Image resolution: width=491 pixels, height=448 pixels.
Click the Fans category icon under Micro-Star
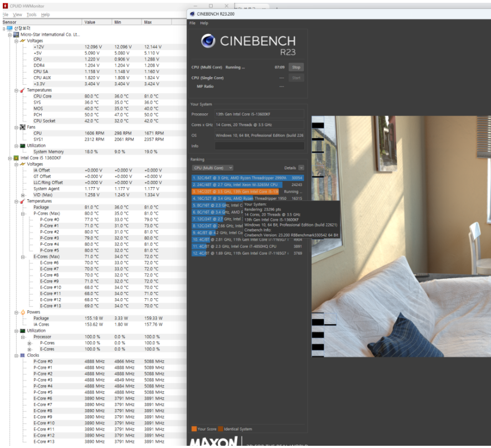click(23, 127)
